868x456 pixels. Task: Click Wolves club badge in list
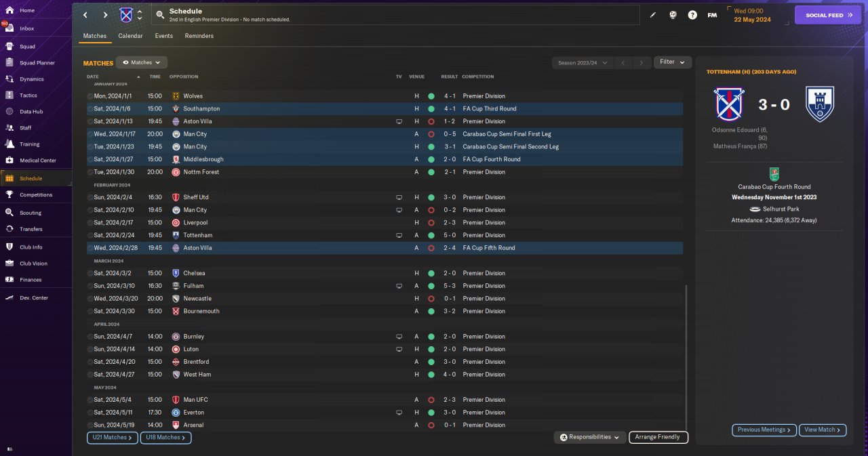click(x=176, y=96)
